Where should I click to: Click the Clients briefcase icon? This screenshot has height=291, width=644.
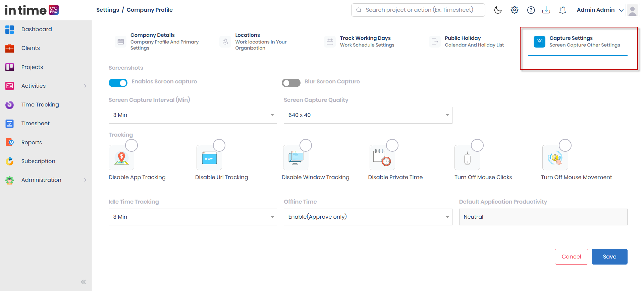tap(10, 48)
